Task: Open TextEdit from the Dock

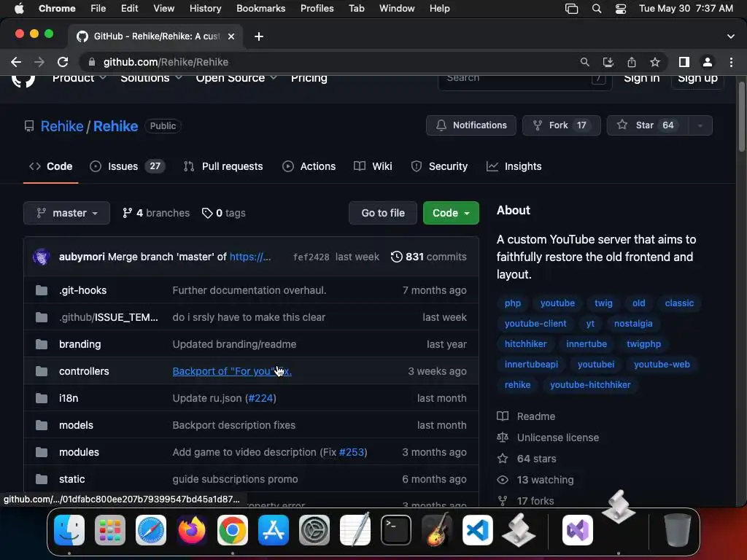Action: [x=355, y=529]
